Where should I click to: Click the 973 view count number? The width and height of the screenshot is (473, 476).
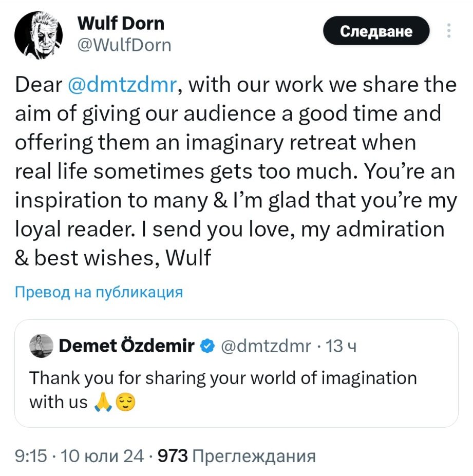click(x=173, y=455)
